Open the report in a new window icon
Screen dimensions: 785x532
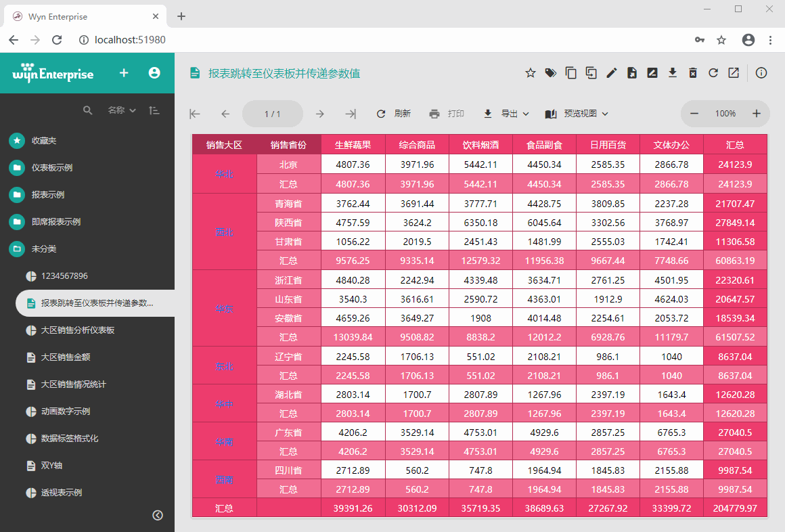[x=734, y=73]
